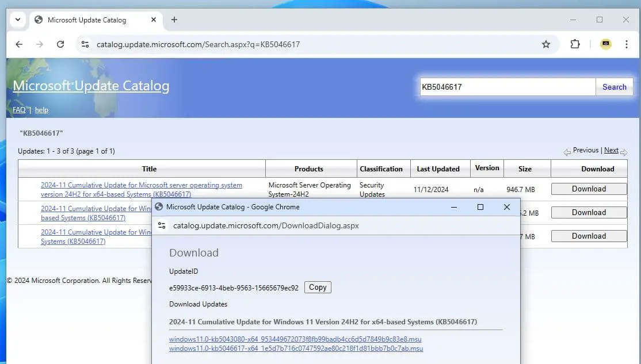
Task: Click the Microsoft Update Catalog title link
Action: pos(91,86)
